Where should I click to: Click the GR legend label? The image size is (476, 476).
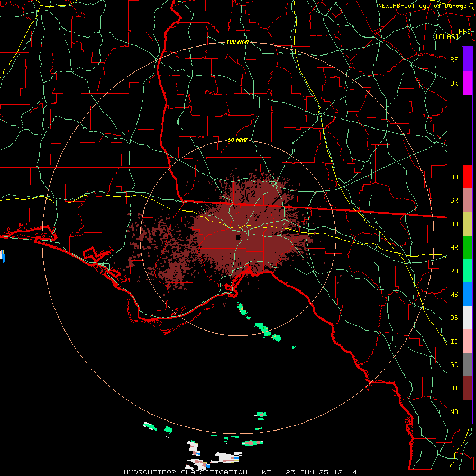click(x=454, y=200)
